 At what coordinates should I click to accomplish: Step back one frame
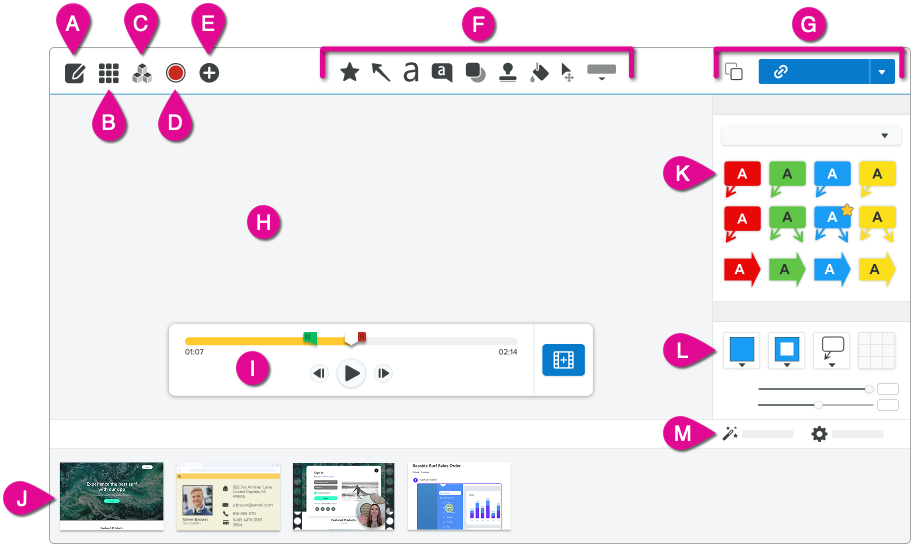(319, 373)
